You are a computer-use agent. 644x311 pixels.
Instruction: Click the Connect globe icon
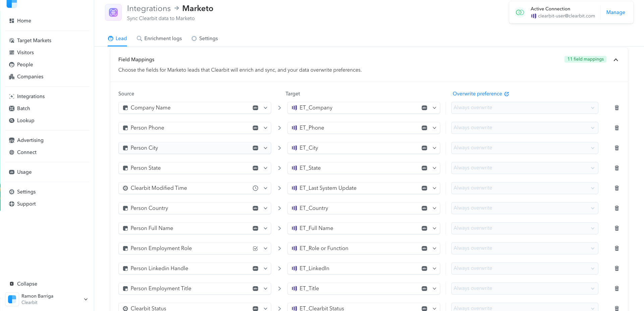(12, 152)
